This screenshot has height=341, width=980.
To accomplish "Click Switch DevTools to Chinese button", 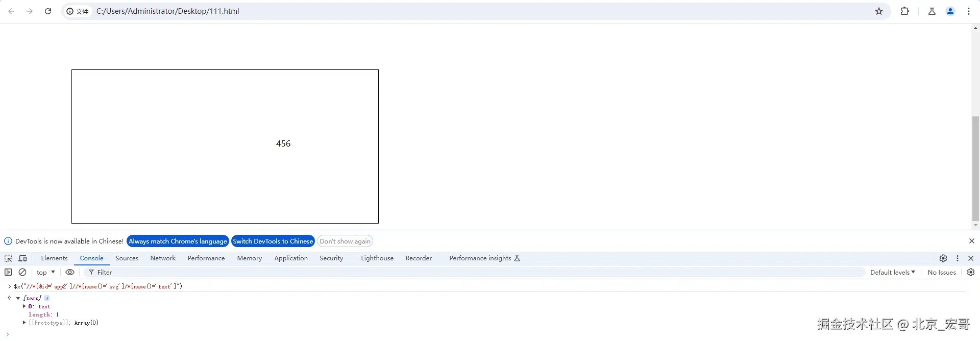I will [x=273, y=241].
